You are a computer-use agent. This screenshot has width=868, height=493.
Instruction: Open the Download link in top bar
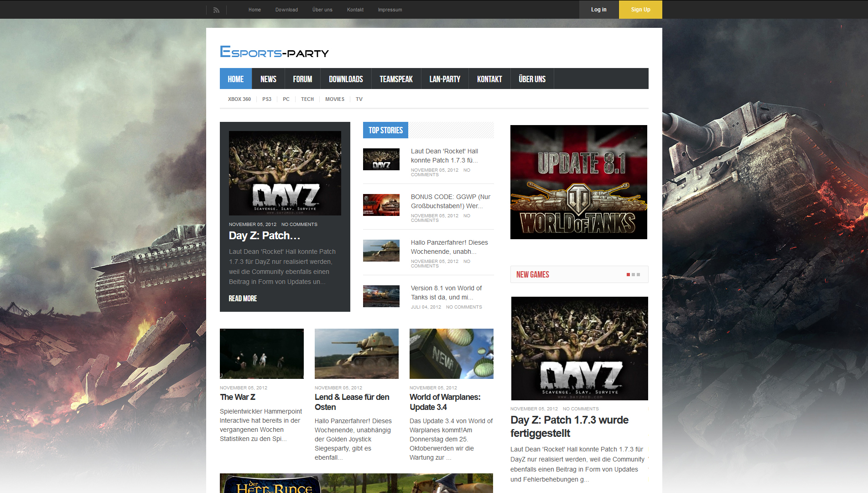[x=286, y=10]
